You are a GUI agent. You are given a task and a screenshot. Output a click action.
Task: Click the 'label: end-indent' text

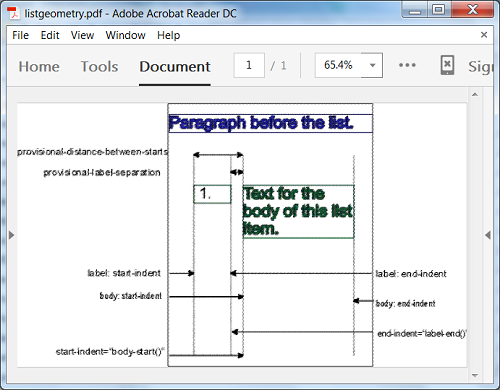tap(411, 274)
